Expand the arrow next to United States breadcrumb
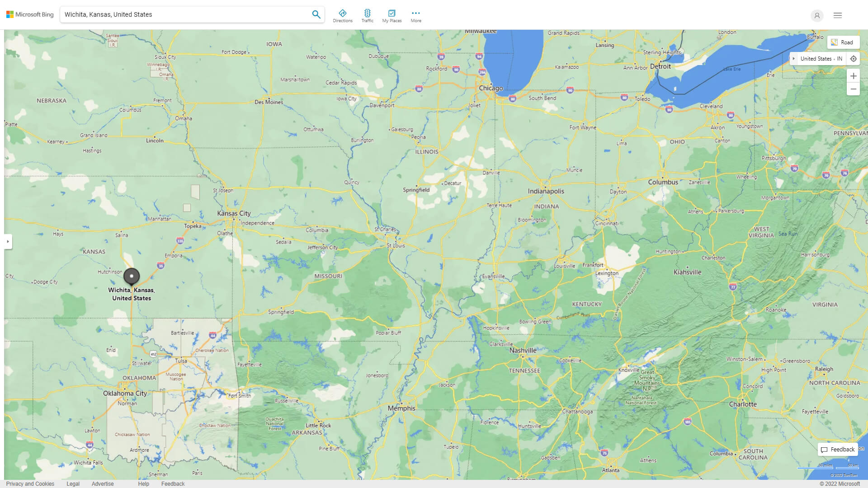The height and width of the screenshot is (488, 868). pyautogui.click(x=794, y=59)
